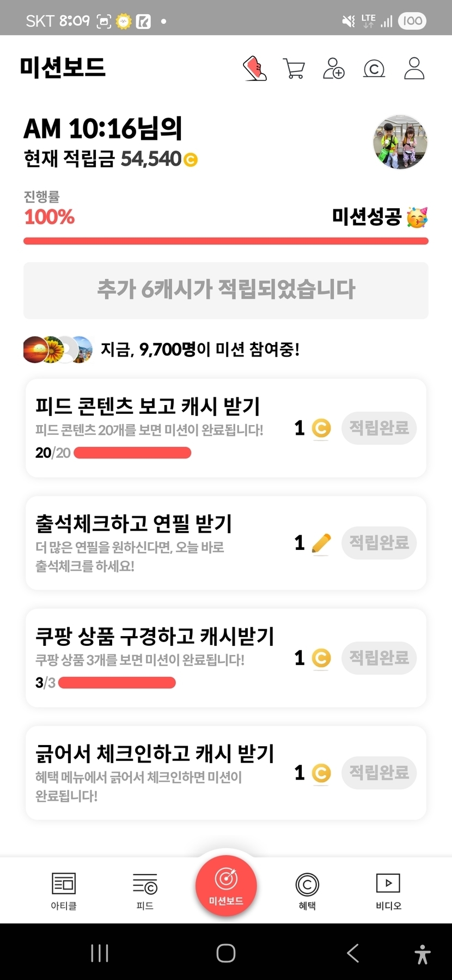This screenshot has height=980, width=452.
Task: Tap the accessibility figure icon
Action: [423, 954]
